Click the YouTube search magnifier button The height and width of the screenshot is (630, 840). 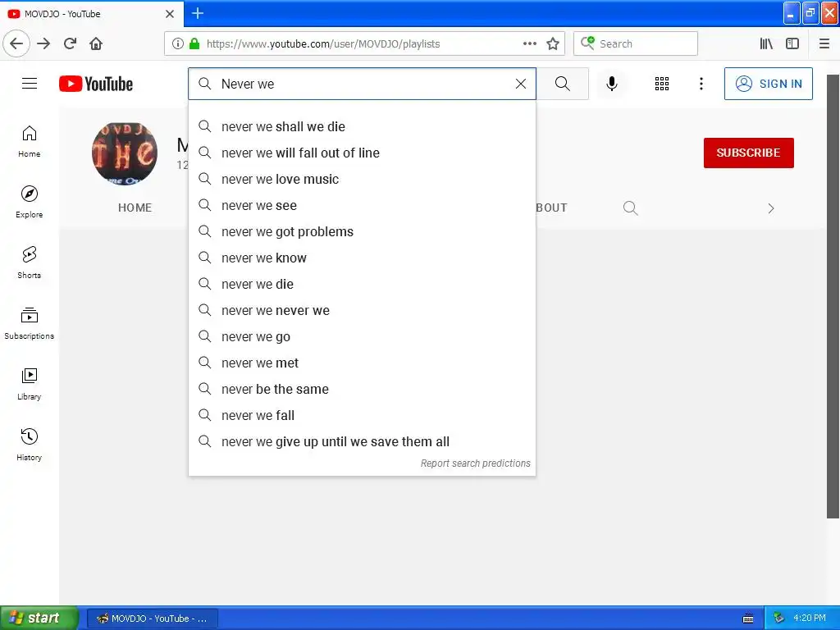pyautogui.click(x=563, y=84)
